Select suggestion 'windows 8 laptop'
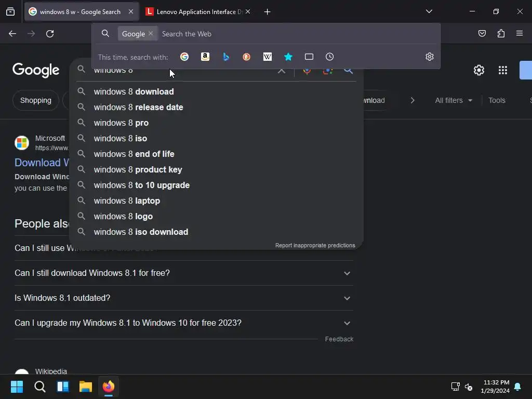The image size is (532, 399). (x=216, y=201)
